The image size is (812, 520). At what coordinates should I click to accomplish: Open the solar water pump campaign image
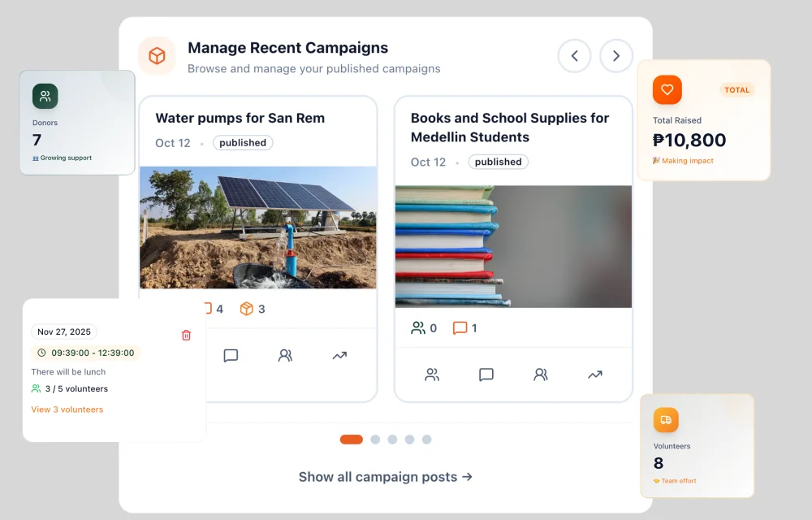[x=258, y=227]
